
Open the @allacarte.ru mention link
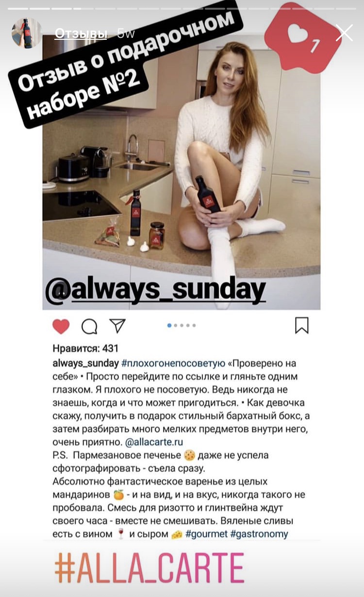point(154,442)
